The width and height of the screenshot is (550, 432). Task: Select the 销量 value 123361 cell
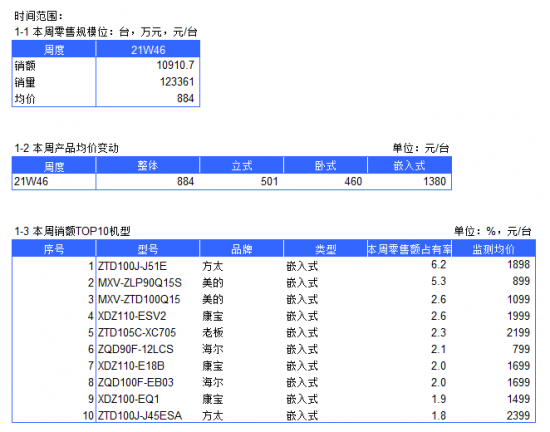click(x=148, y=82)
